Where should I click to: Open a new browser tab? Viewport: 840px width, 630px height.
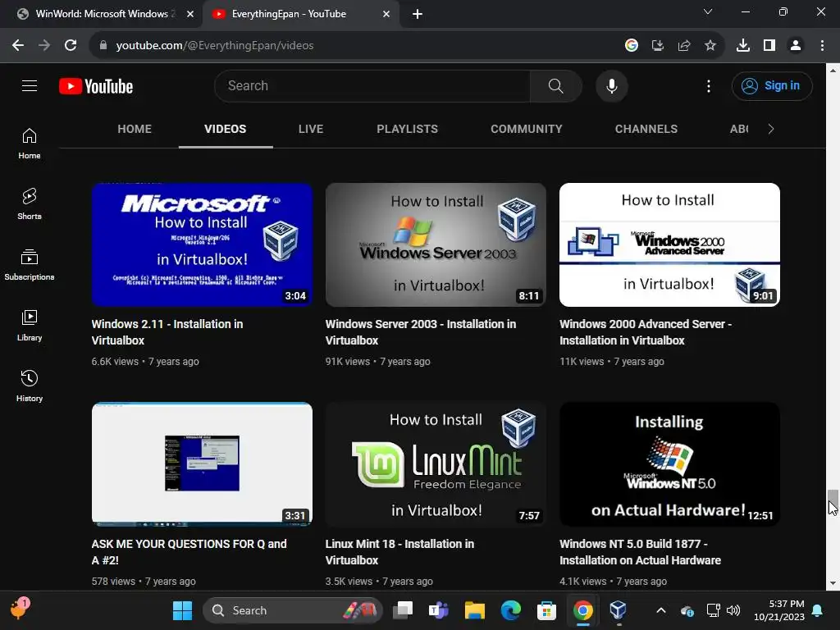pyautogui.click(x=418, y=14)
